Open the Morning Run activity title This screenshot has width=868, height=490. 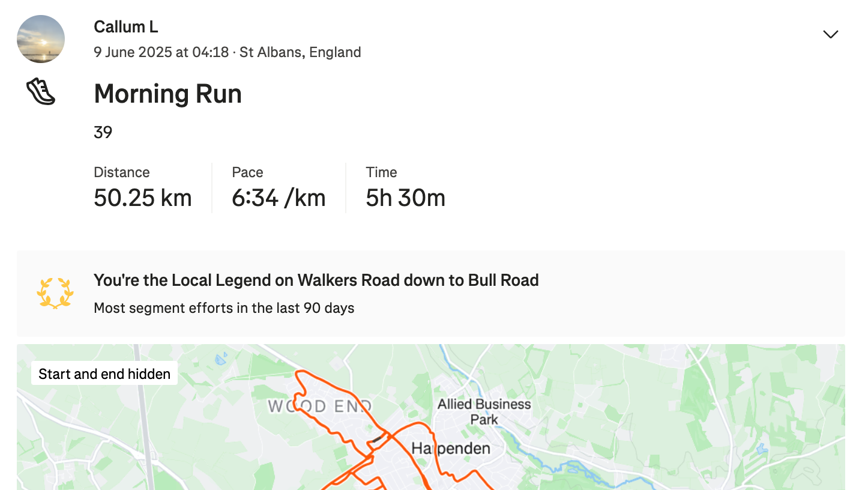(x=168, y=94)
